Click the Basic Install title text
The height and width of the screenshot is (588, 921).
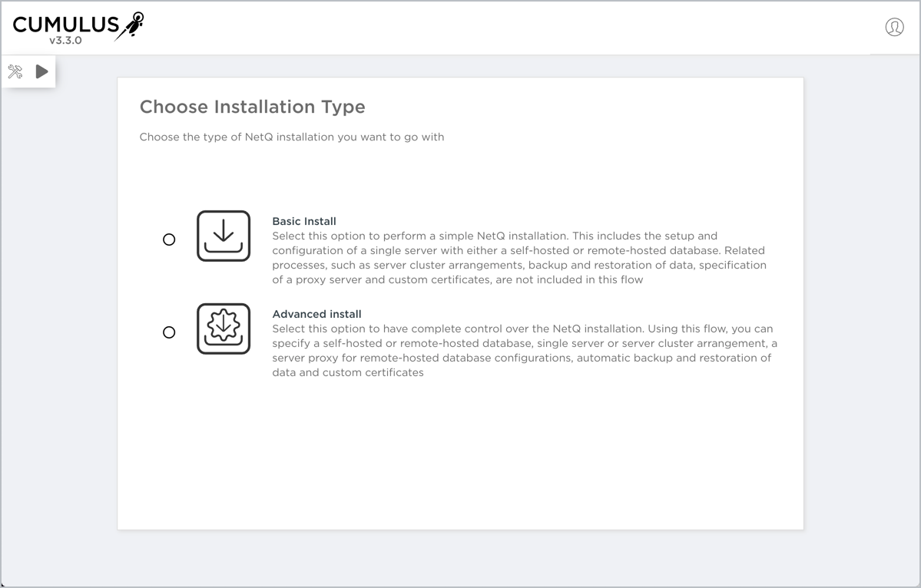(x=304, y=221)
